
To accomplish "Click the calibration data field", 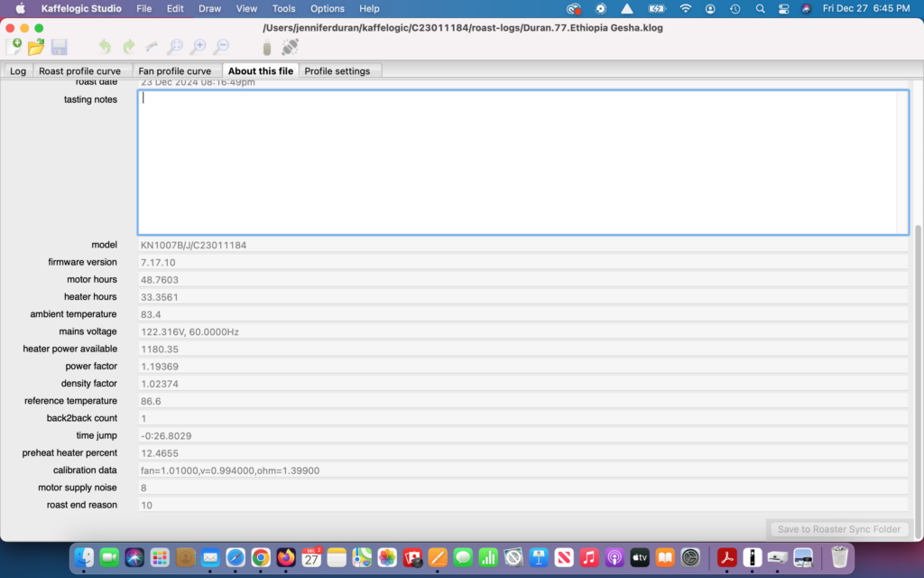I will [x=522, y=471].
